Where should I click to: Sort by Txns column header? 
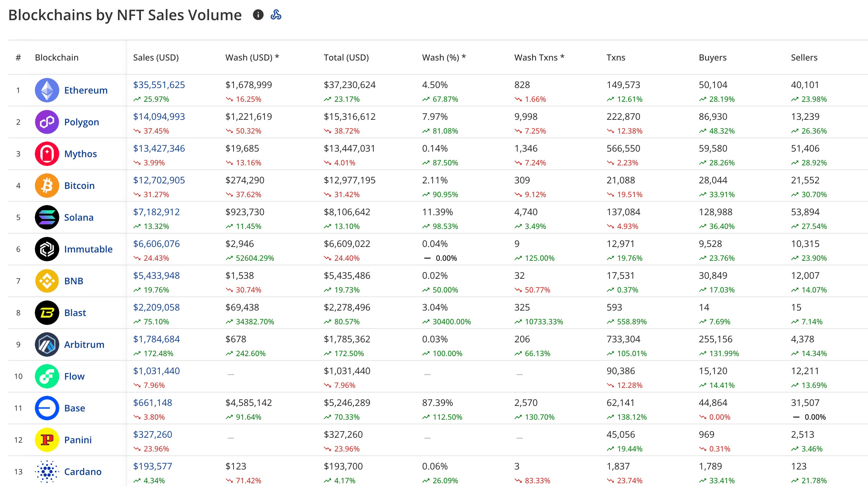coord(616,58)
